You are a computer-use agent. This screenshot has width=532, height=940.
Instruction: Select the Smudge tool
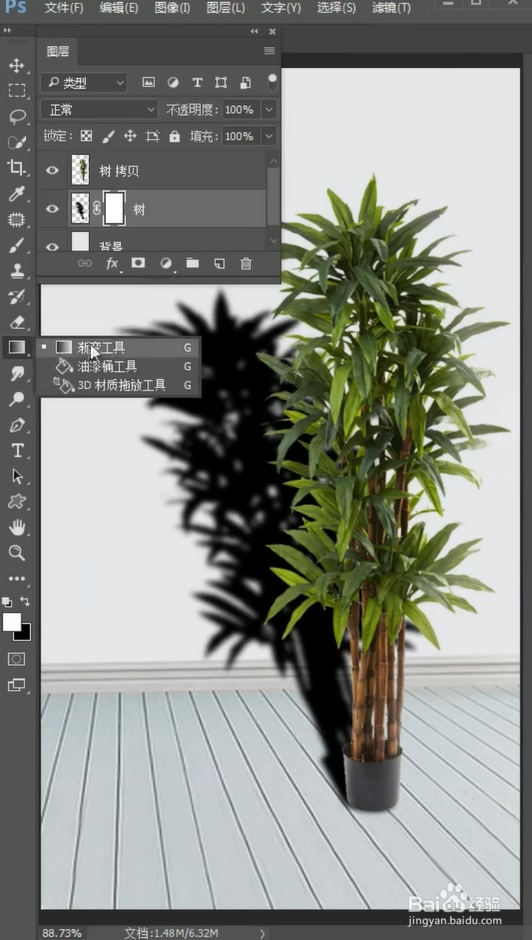pos(17,373)
